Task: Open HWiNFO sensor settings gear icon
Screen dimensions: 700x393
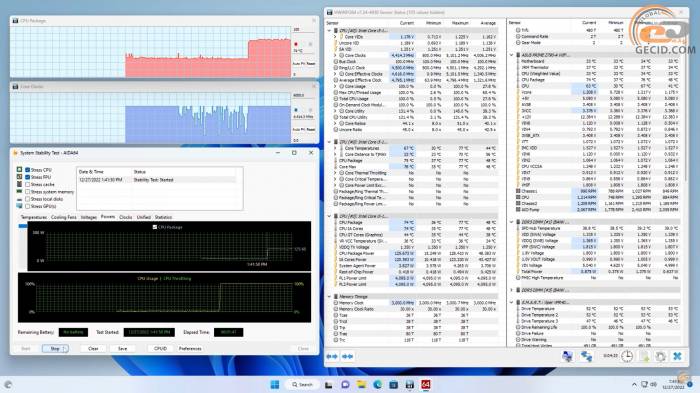Action: point(661,356)
